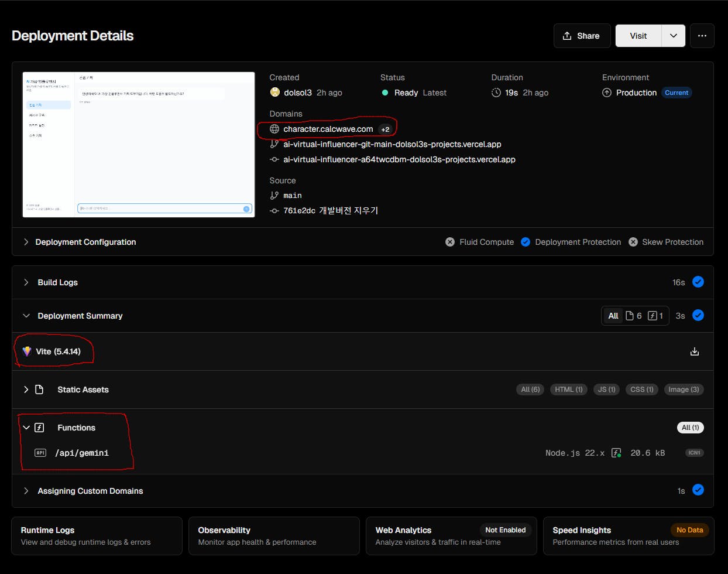The height and width of the screenshot is (574, 728).
Task: Click the branch icon beside main
Action: (x=274, y=196)
